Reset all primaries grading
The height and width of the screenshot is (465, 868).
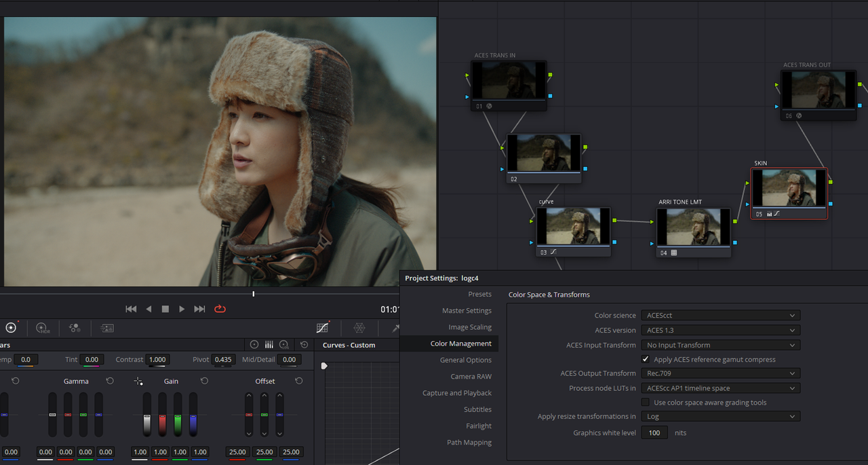click(x=304, y=345)
